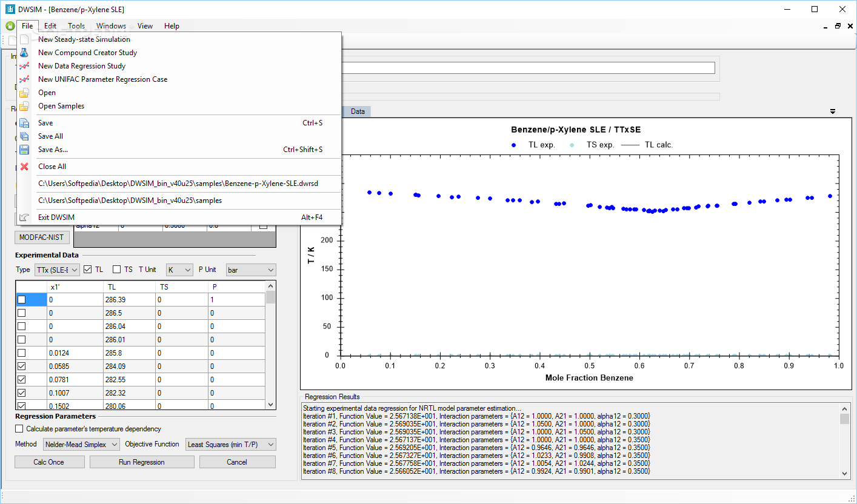Viewport: 857px width, 504px height.
Task: Open the Objective Function dropdown
Action: point(231,445)
